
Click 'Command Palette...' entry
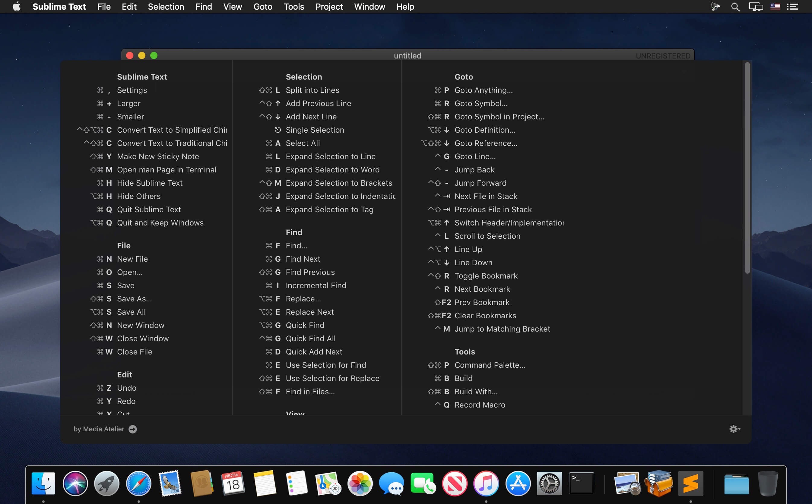click(490, 365)
